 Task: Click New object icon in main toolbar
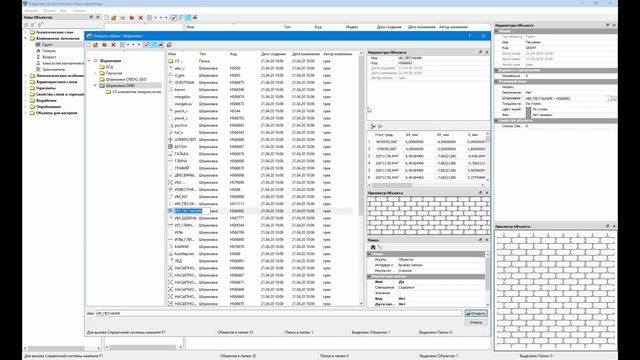click(x=107, y=18)
